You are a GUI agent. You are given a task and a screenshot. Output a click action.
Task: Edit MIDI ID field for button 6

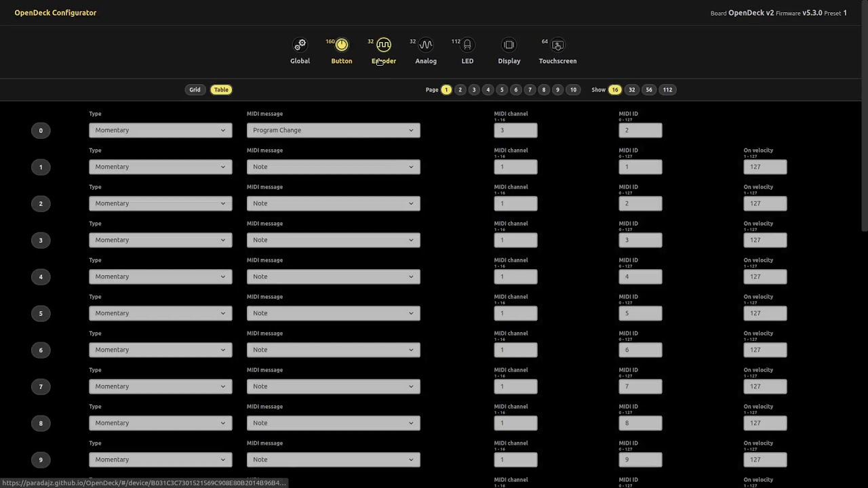coord(641,350)
